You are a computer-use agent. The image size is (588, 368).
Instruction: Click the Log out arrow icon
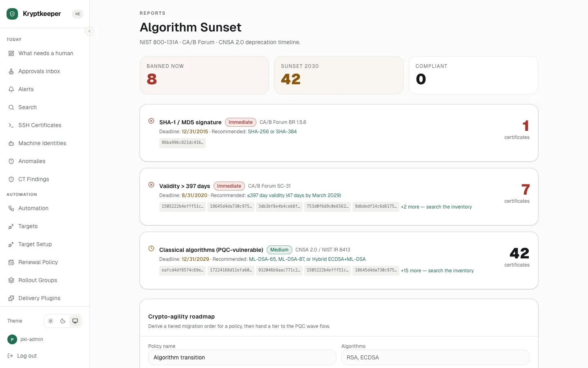[10, 356]
